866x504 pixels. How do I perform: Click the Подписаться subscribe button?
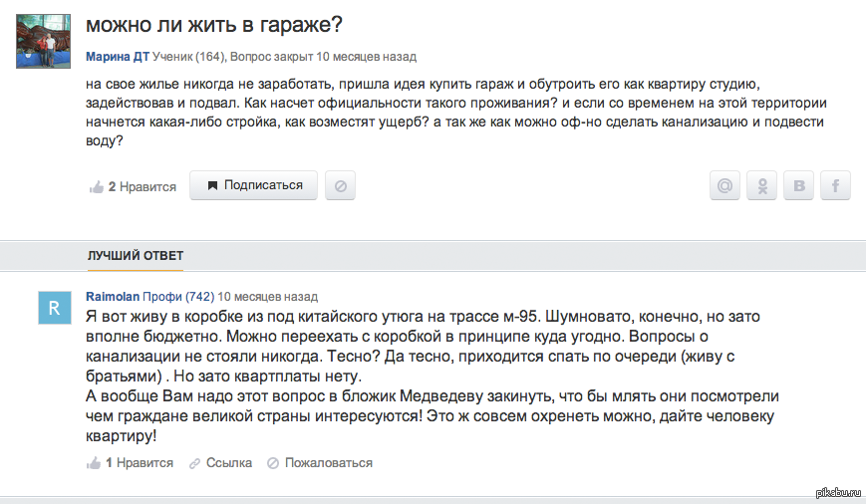click(x=253, y=185)
